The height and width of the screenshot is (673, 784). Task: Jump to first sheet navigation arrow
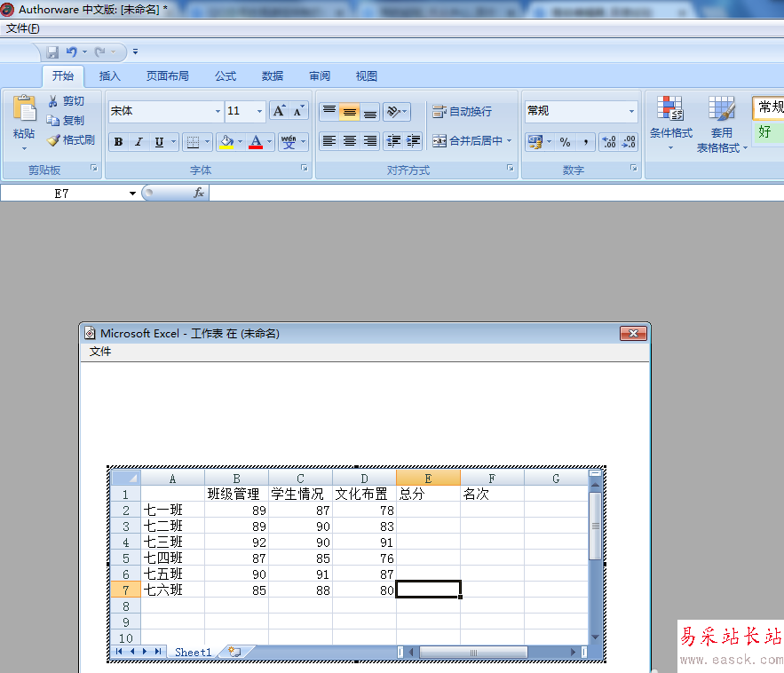(119, 652)
